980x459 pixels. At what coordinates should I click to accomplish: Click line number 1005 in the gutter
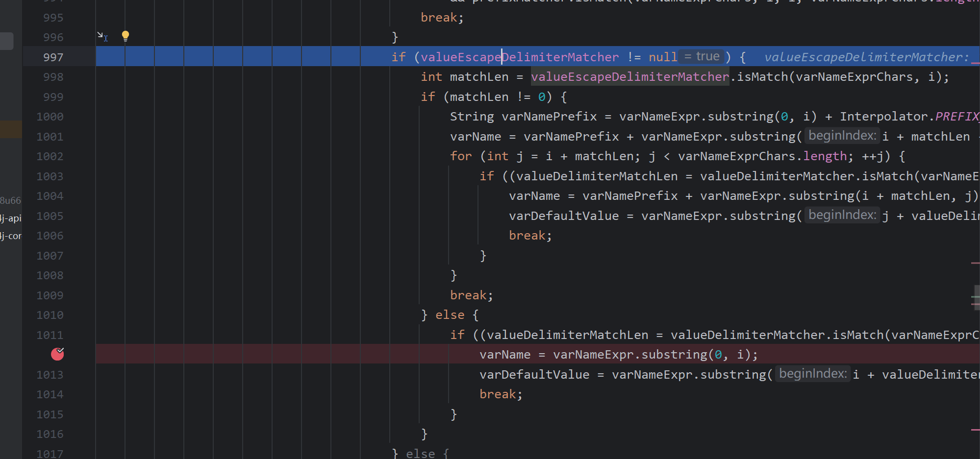click(x=50, y=216)
